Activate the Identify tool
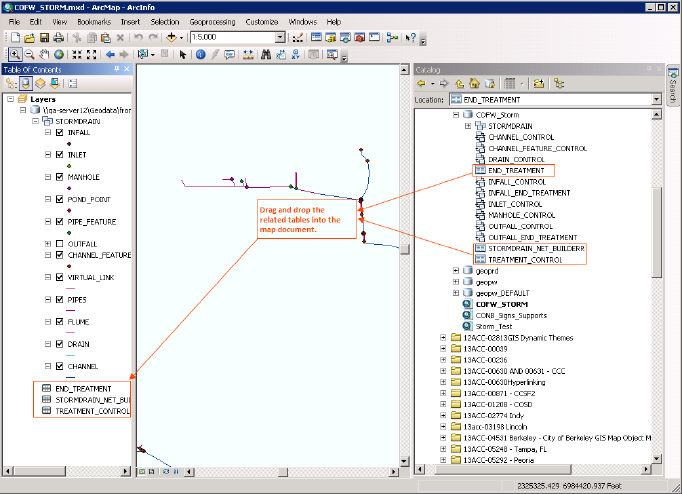 (x=201, y=54)
